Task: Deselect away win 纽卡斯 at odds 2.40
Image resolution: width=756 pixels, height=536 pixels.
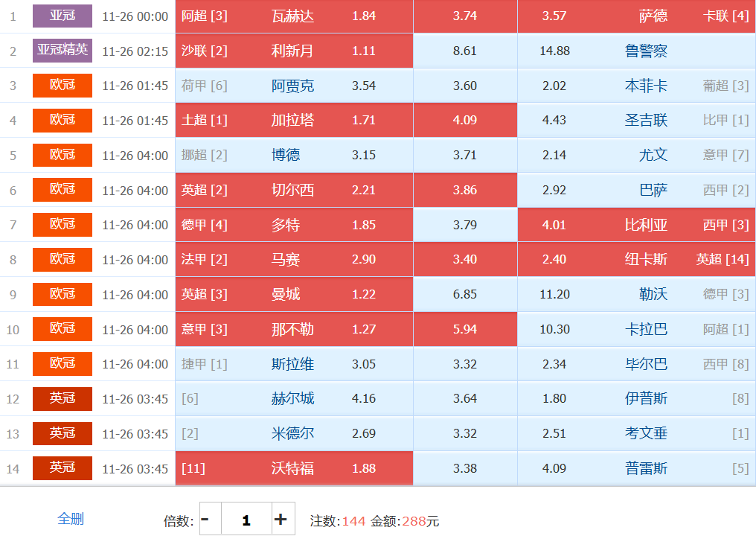Action: (636, 259)
